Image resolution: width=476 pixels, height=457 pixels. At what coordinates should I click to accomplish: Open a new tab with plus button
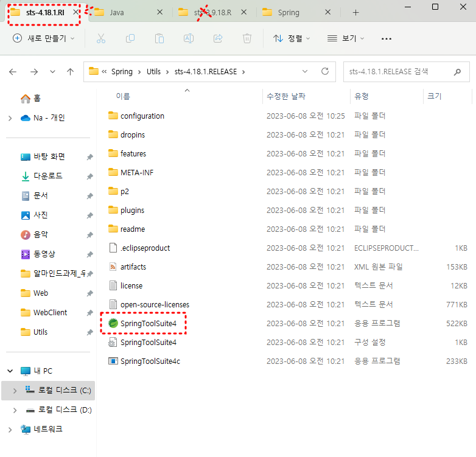tap(356, 12)
